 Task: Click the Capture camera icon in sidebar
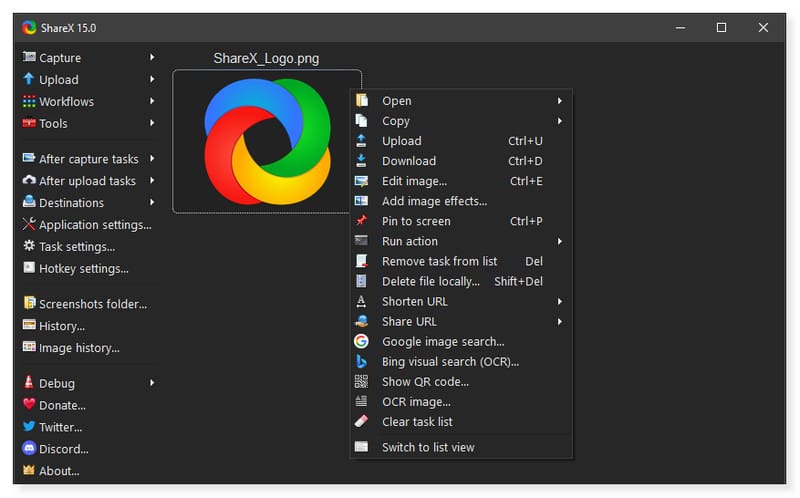(x=29, y=58)
